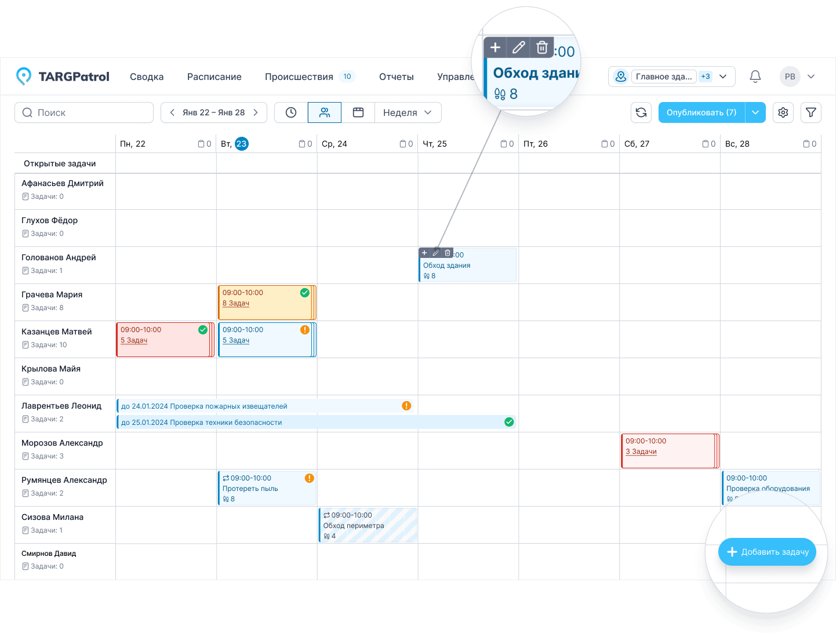Select employee Крылова Майя
The width and height of the screenshot is (840, 637).
(x=51, y=369)
